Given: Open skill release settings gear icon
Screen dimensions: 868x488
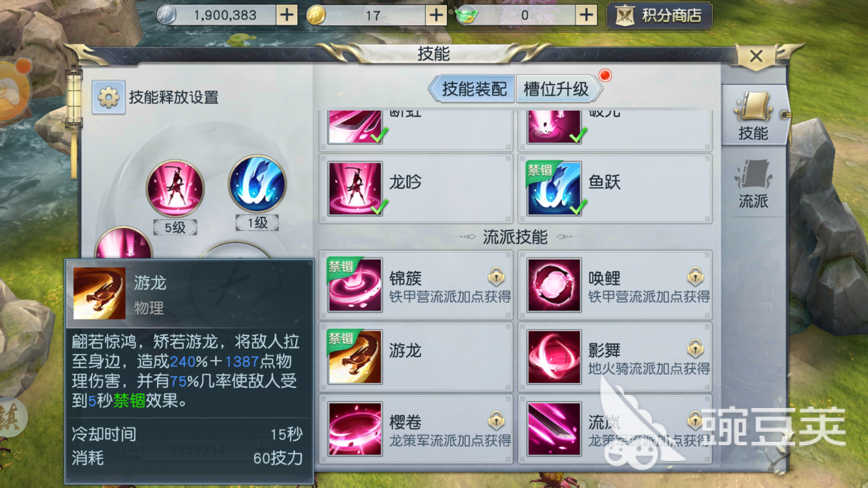Looking at the screenshot, I should (x=108, y=97).
